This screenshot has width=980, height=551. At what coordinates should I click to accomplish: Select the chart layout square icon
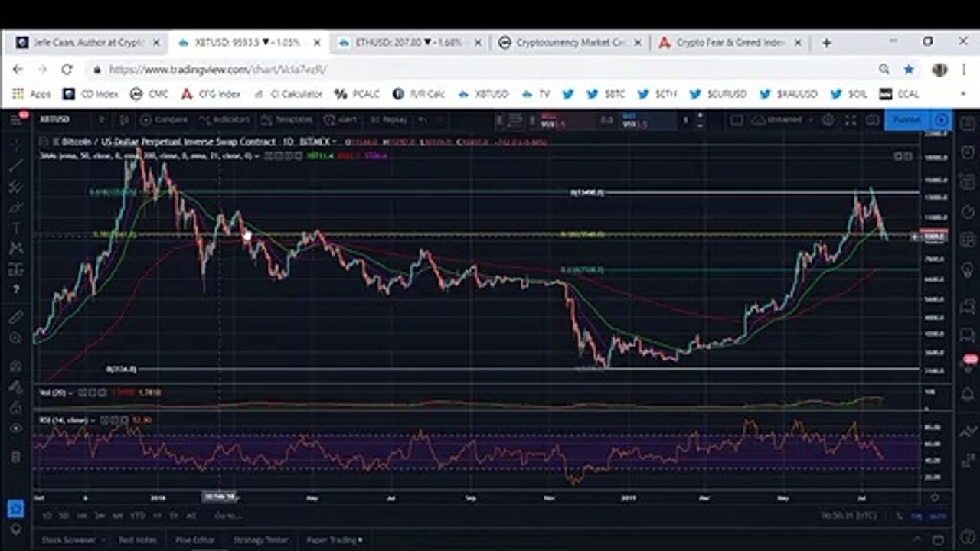(x=736, y=120)
